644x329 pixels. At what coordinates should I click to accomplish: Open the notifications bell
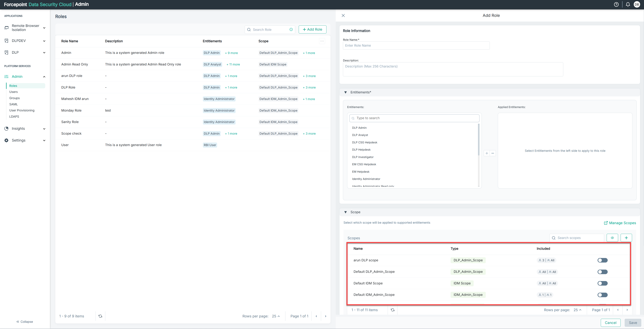(628, 5)
